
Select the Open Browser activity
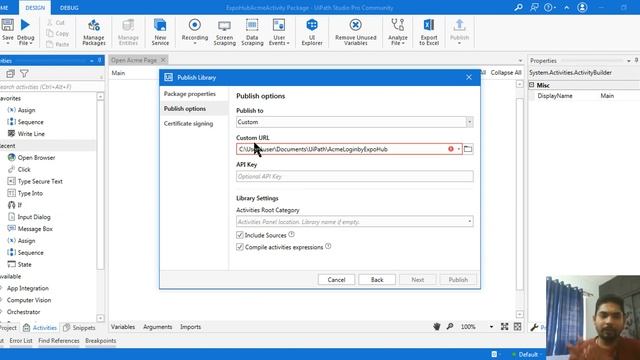(36, 158)
